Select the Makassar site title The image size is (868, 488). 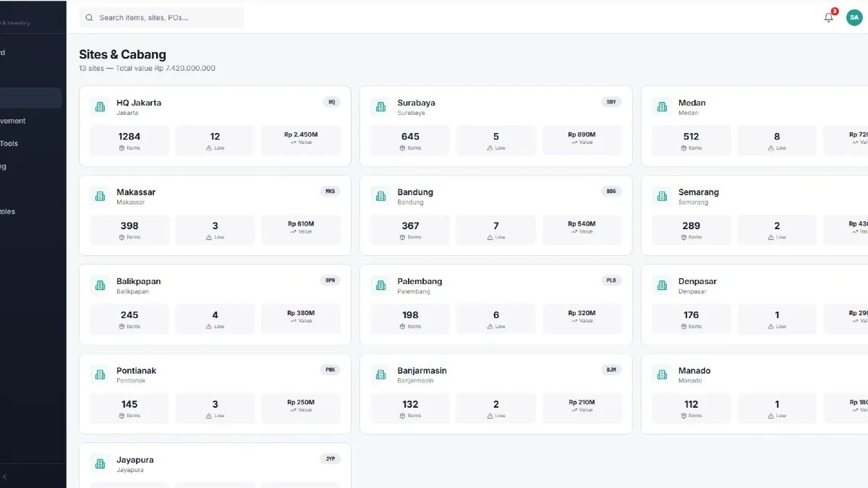click(136, 192)
